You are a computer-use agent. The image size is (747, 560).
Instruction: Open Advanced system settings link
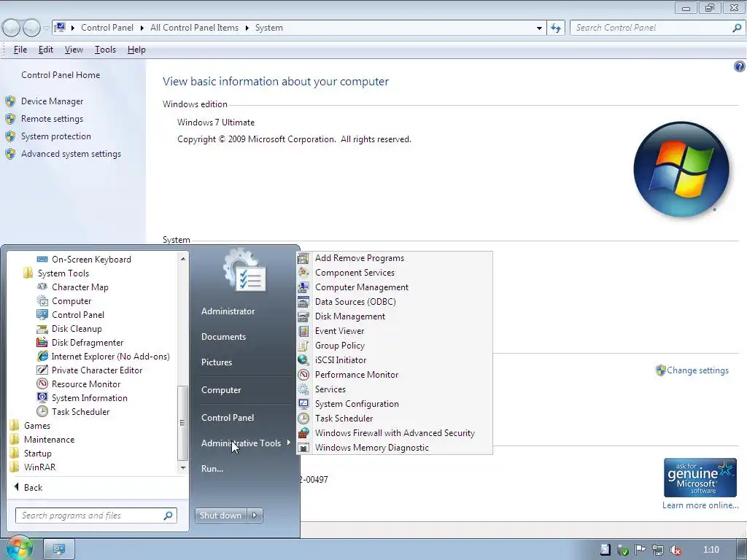[x=71, y=154]
